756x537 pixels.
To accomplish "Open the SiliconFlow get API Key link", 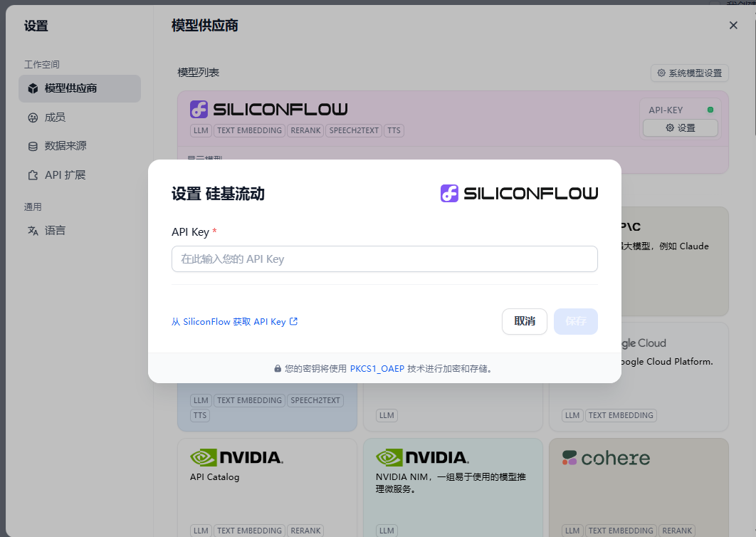I will click(234, 322).
